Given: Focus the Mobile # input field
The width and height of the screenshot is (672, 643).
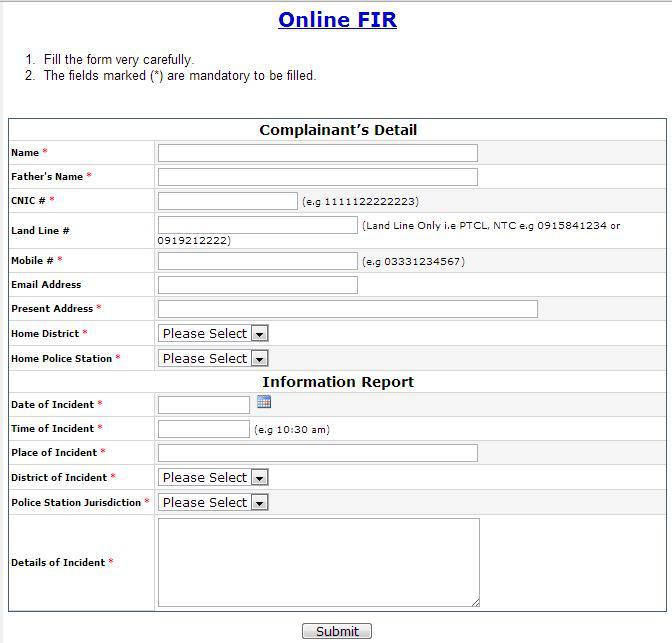Looking at the screenshot, I should coord(258,261).
